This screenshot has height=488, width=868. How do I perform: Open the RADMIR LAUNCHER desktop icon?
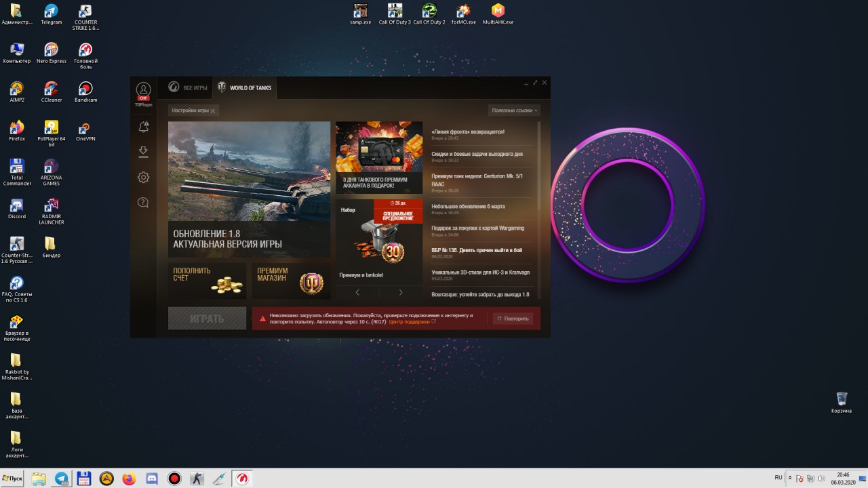[51, 211]
